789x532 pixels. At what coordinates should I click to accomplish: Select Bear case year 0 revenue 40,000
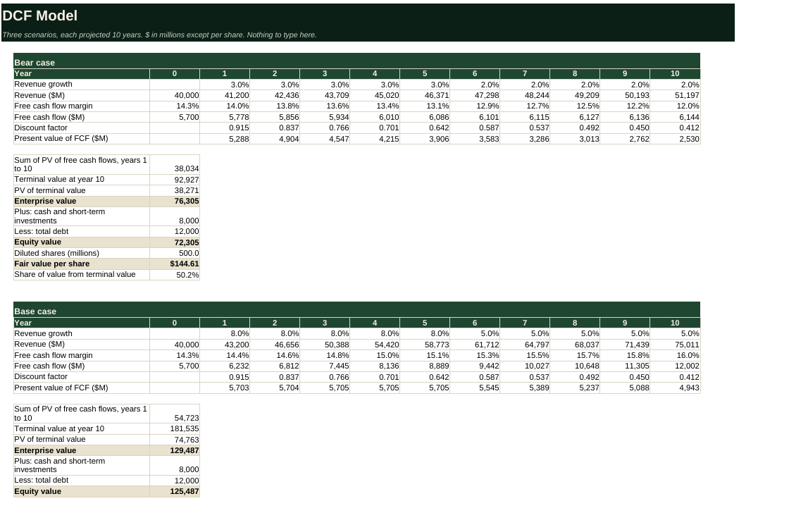[x=175, y=95]
